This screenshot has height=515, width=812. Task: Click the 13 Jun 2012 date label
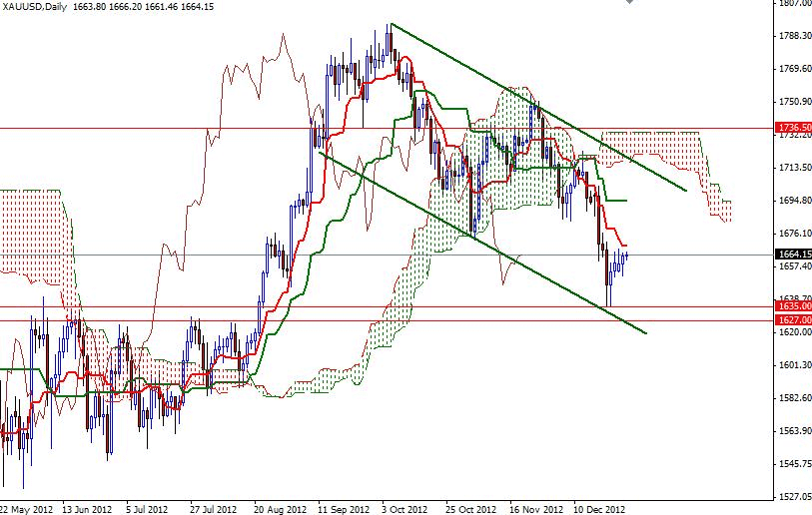87,509
